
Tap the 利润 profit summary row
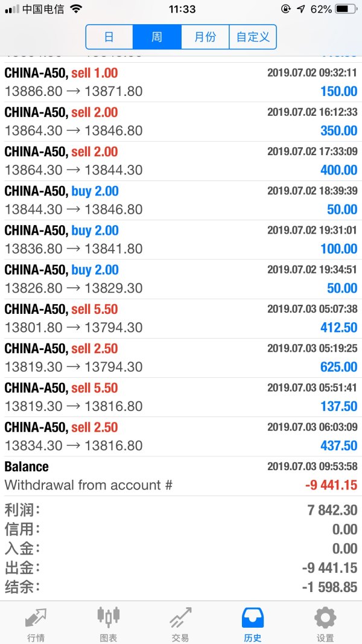tap(181, 510)
